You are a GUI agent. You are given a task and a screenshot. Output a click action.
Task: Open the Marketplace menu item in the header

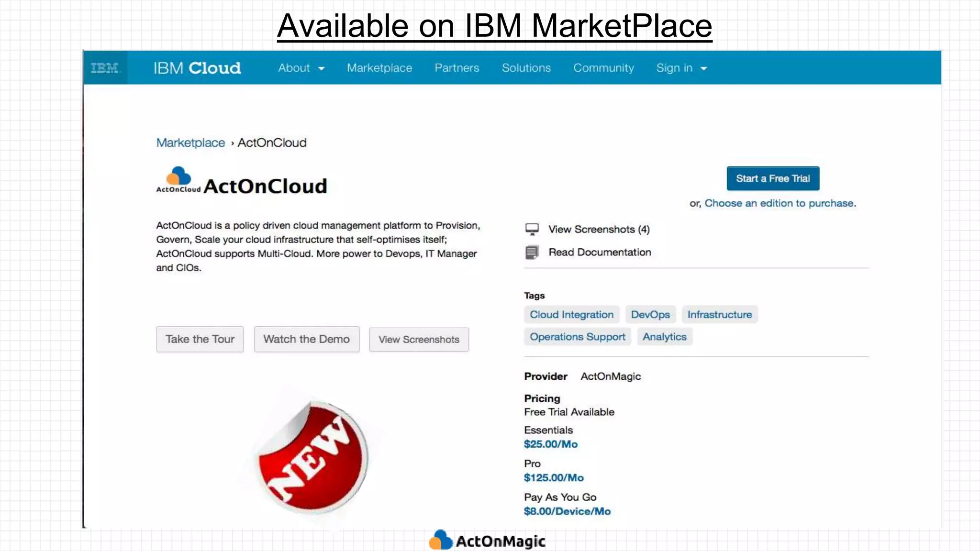pyautogui.click(x=379, y=68)
